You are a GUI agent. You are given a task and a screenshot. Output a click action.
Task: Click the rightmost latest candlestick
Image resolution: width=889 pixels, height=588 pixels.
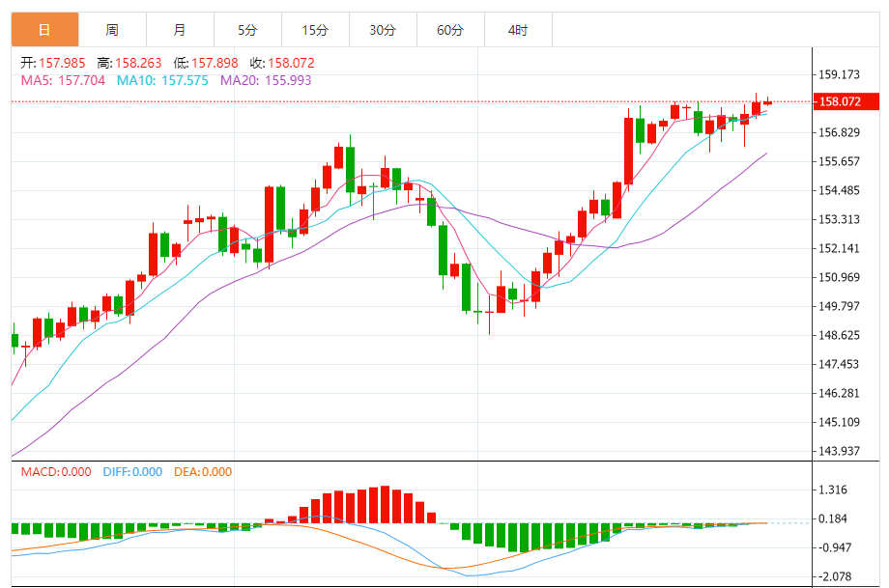(x=767, y=102)
